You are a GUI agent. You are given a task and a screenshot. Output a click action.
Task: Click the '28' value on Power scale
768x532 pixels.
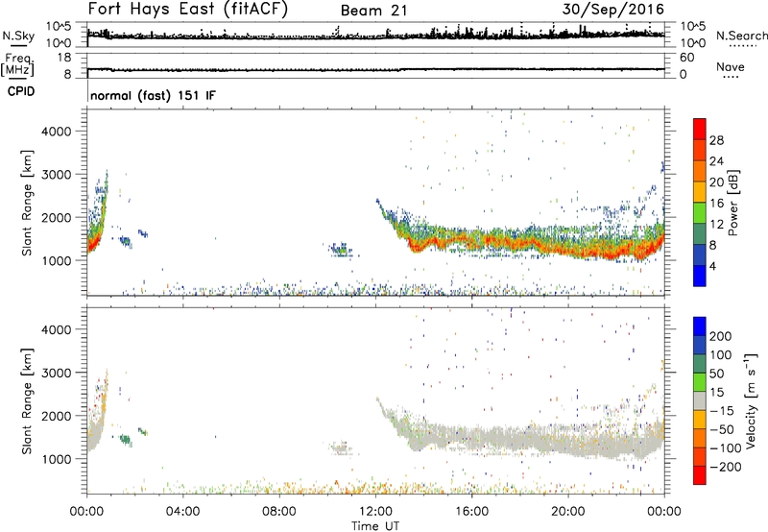click(716, 140)
